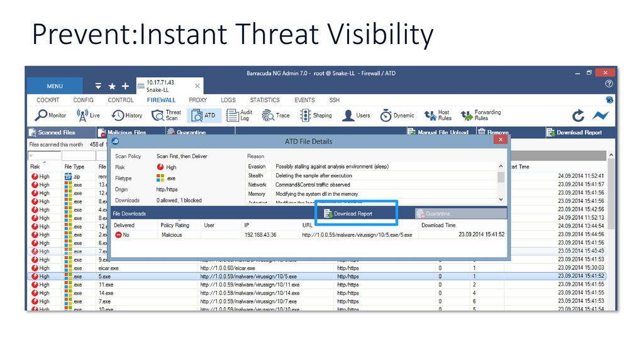
Task: Click IP 192.168.43.36 in File Downloads
Action: pos(260,235)
